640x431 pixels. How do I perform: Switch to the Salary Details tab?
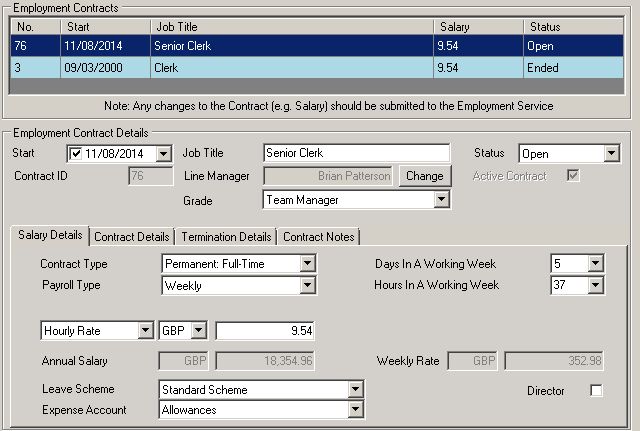[x=50, y=235]
